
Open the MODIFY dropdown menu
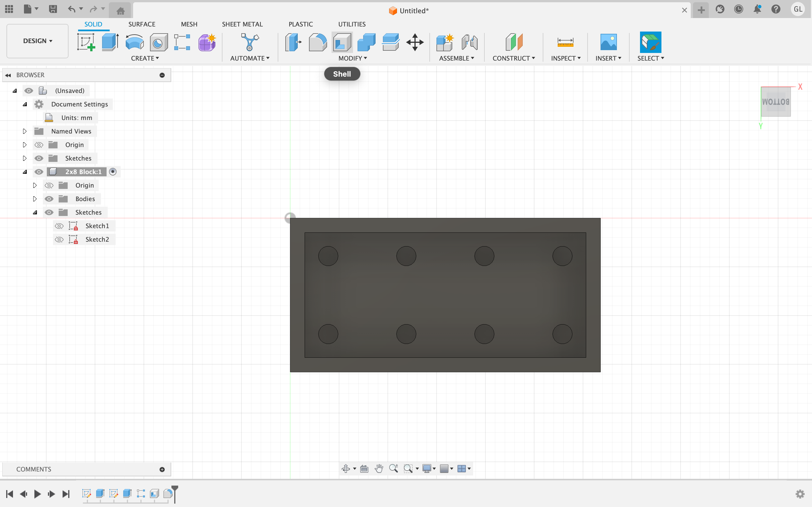click(352, 58)
